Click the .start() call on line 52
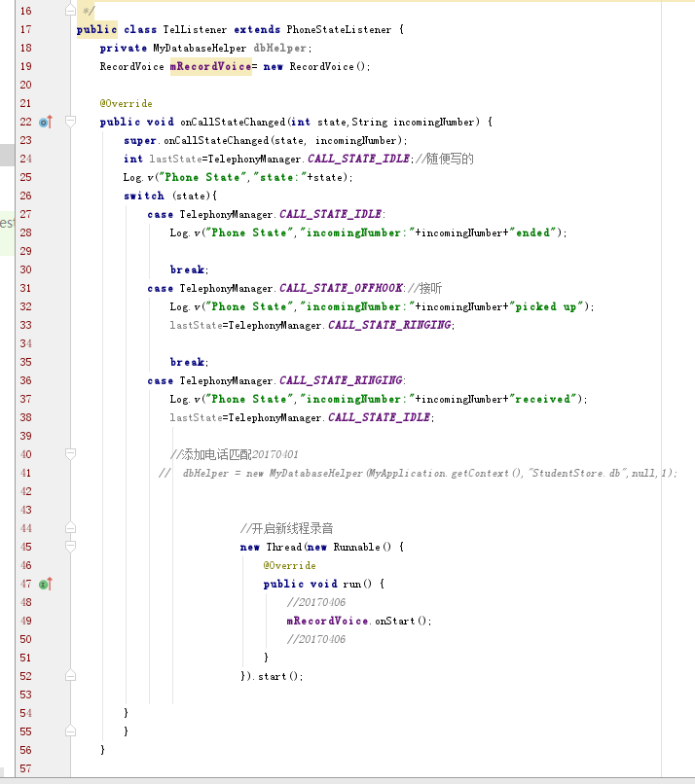The width and height of the screenshot is (695, 784). pos(276,676)
